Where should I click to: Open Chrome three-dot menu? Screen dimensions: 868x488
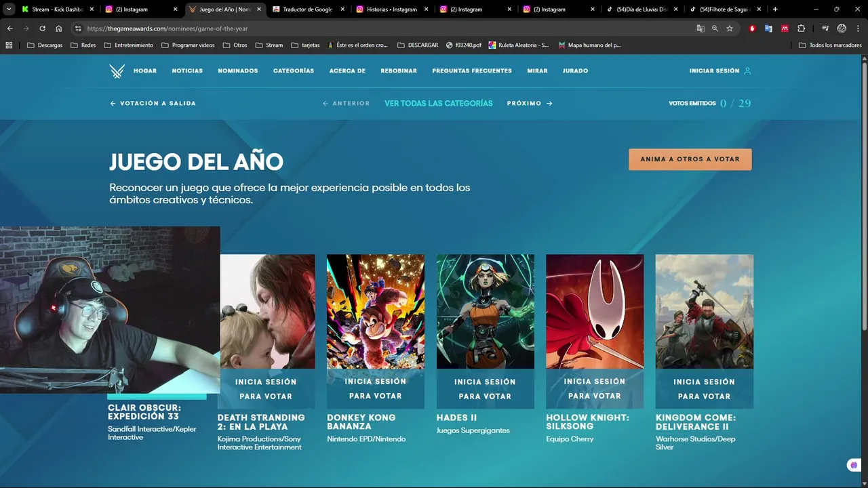[857, 28]
